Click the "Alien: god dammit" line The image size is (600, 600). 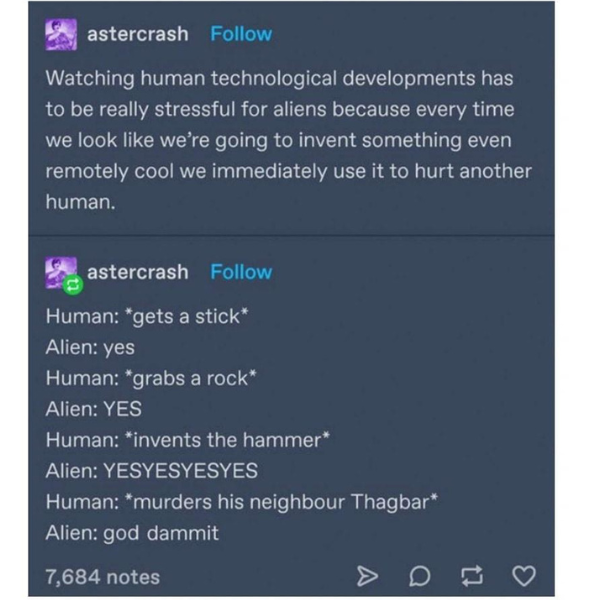132,533
